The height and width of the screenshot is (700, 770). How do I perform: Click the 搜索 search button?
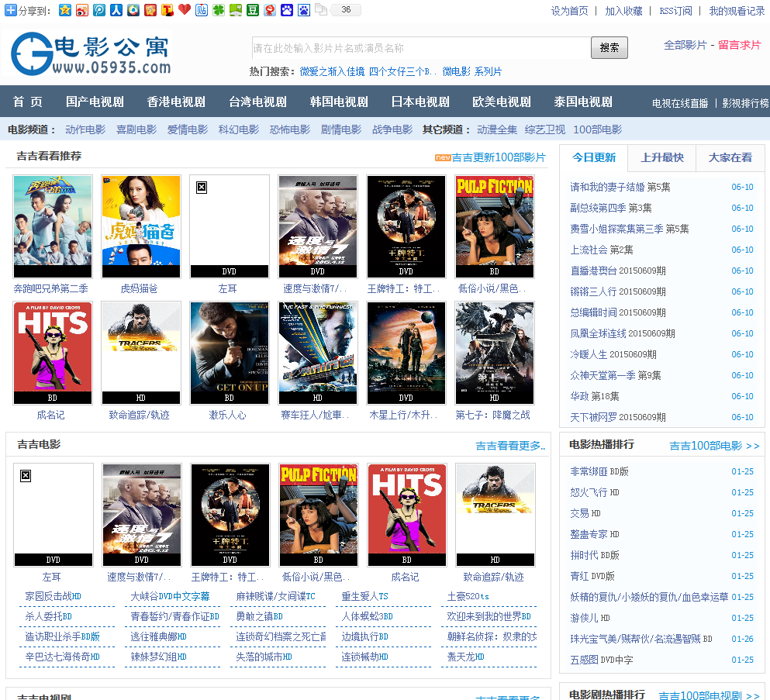click(x=609, y=47)
